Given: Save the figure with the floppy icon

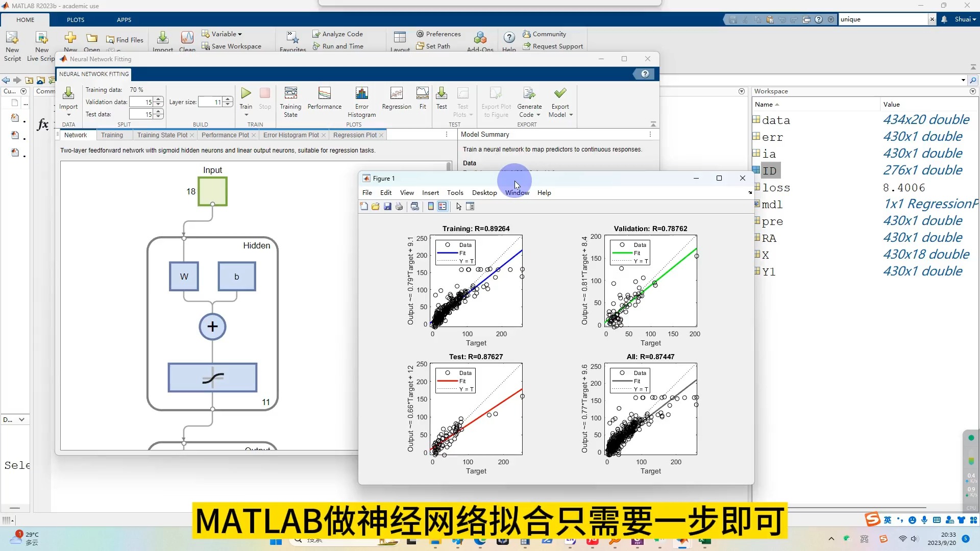Looking at the screenshot, I should tap(387, 207).
